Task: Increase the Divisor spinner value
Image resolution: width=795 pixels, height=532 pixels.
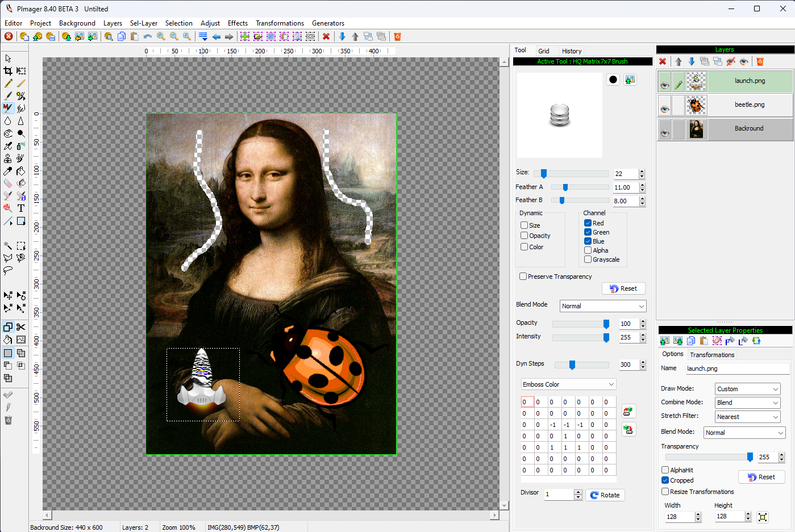Action: 578,492
